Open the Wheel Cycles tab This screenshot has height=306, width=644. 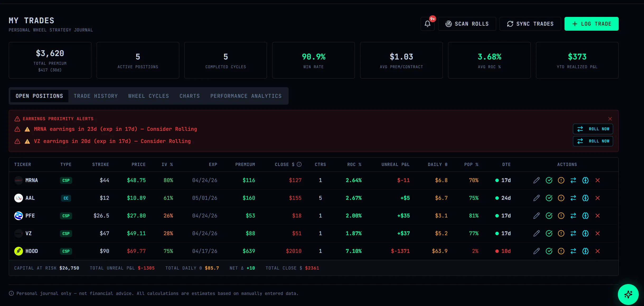tap(148, 96)
